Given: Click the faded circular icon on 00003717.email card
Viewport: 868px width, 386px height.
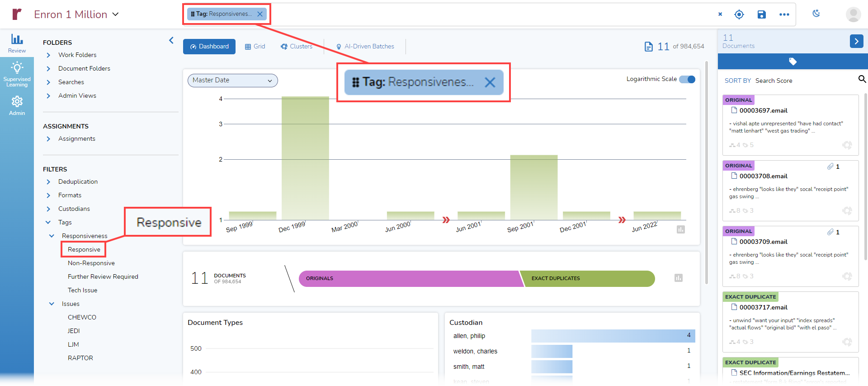Looking at the screenshot, I should [847, 342].
